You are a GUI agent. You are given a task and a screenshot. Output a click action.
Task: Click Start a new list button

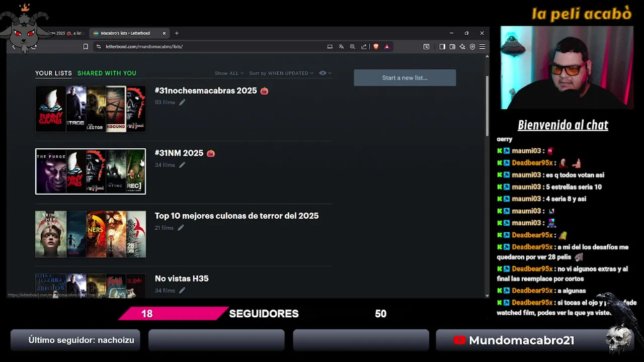405,77
